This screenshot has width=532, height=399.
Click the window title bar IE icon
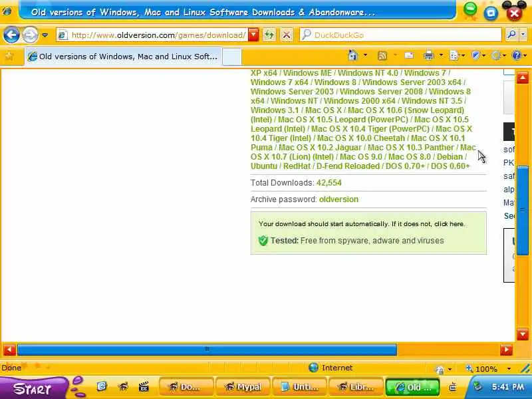tap(7, 11)
